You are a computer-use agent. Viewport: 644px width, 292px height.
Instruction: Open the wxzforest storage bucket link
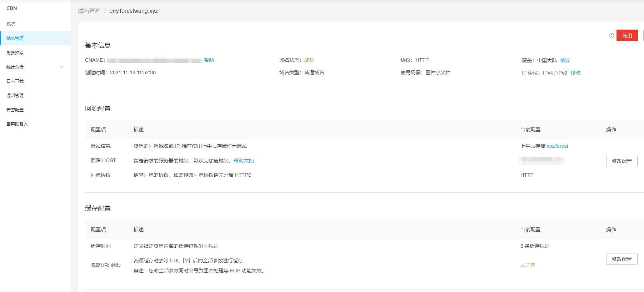click(557, 146)
